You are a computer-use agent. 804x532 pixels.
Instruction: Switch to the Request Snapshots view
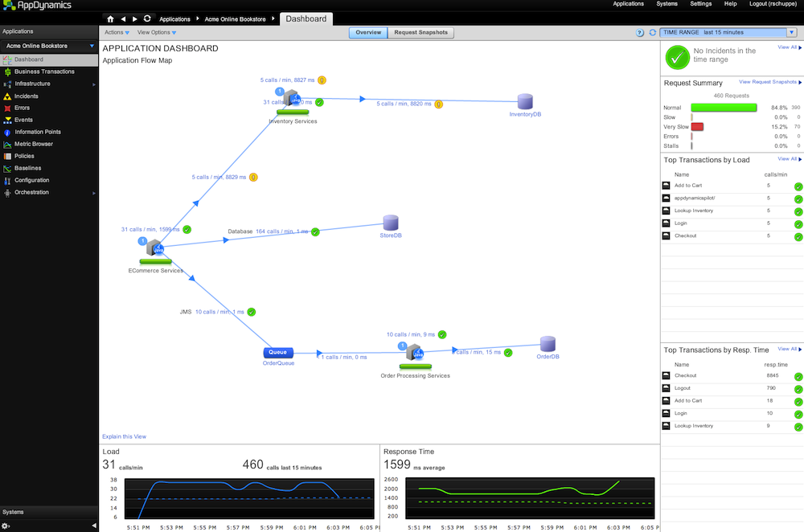(420, 33)
